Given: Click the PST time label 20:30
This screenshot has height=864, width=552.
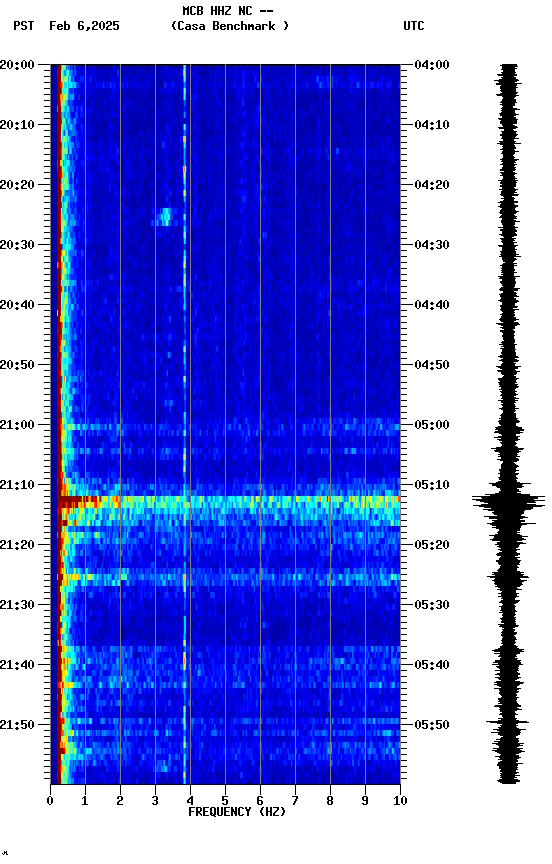Looking at the screenshot, I should 17,245.
